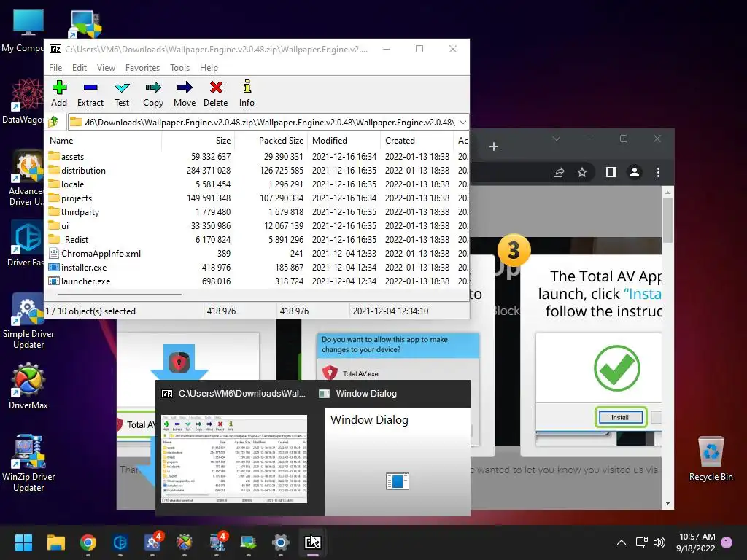Select WinZip Driver Updater desktop icon
The height and width of the screenshot is (560, 747).
coord(28,463)
